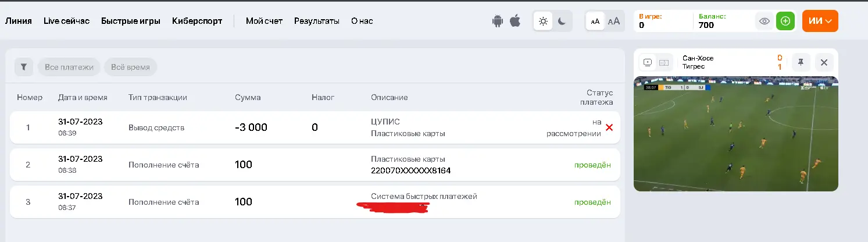This screenshot has width=868, height=242.
Task: Select the Вывод средств transaction row
Action: pyautogui.click(x=315, y=127)
